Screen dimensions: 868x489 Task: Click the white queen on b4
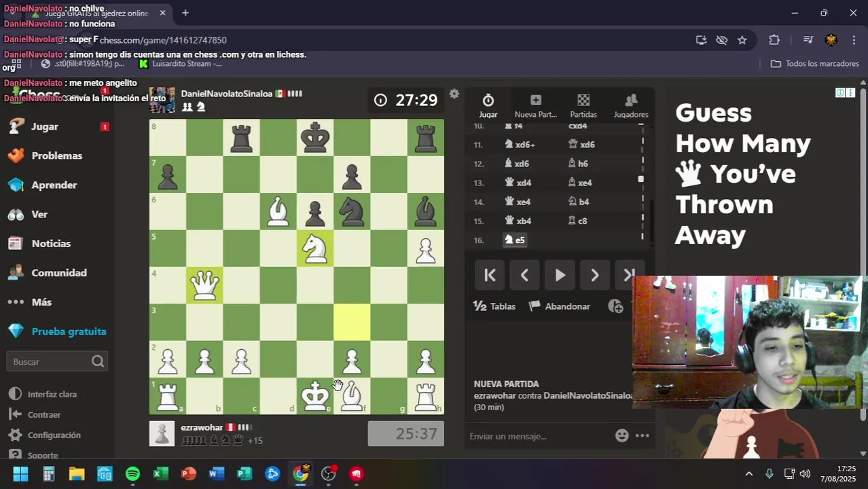(x=204, y=285)
